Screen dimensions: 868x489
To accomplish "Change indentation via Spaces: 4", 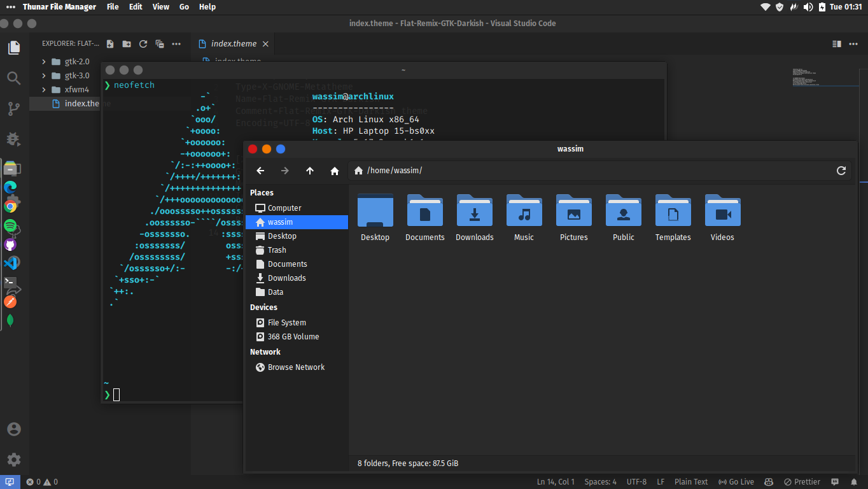I will click(601, 482).
